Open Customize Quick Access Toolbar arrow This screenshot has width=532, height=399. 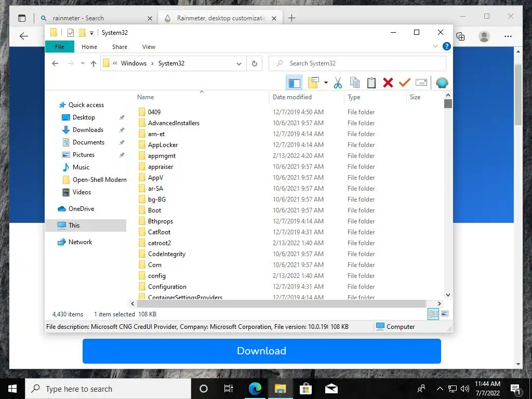click(x=91, y=33)
